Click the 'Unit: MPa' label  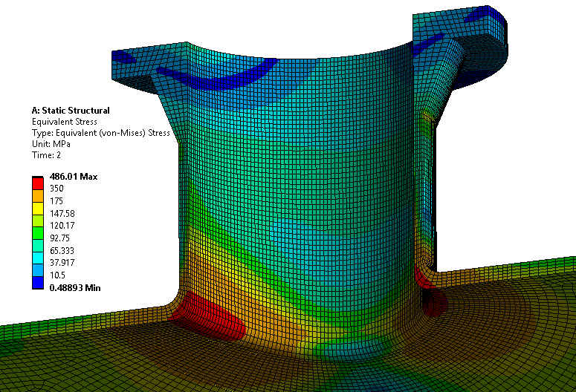pyautogui.click(x=51, y=144)
